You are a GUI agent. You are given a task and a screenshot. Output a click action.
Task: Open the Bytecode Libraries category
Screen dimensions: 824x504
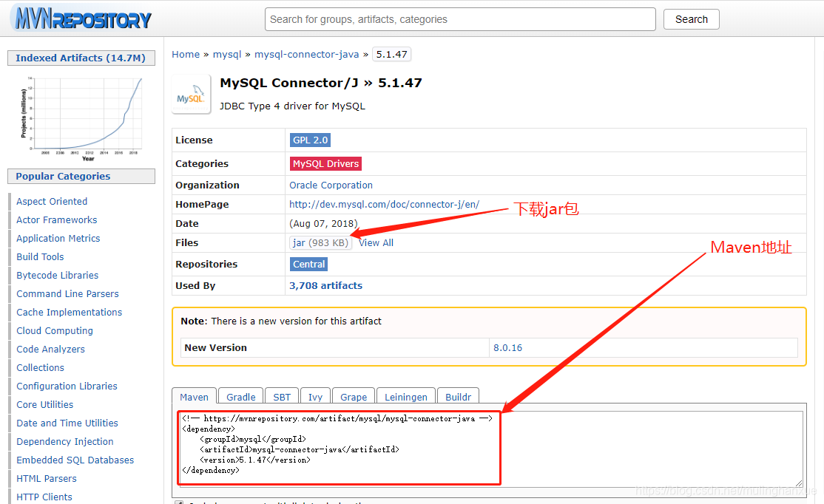[57, 275]
